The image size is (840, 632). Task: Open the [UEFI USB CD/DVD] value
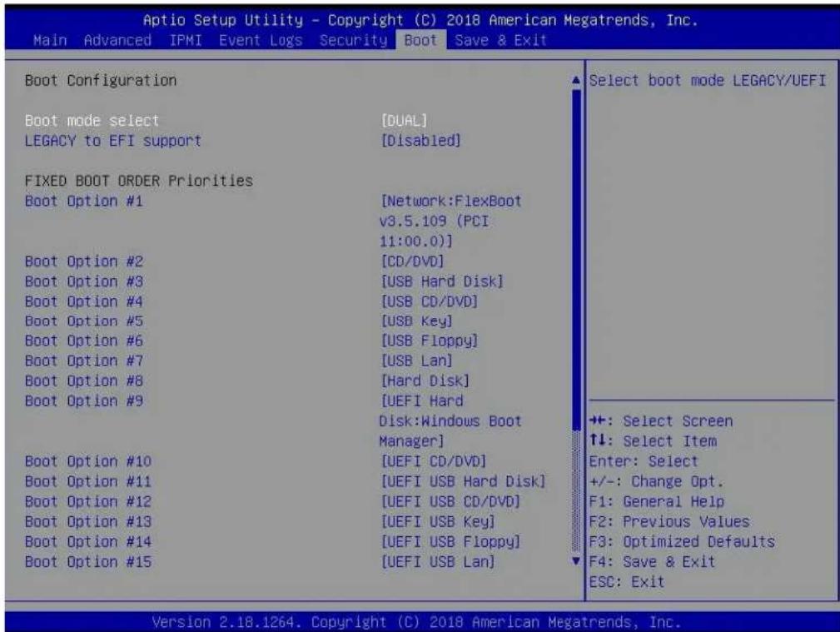[450, 502]
